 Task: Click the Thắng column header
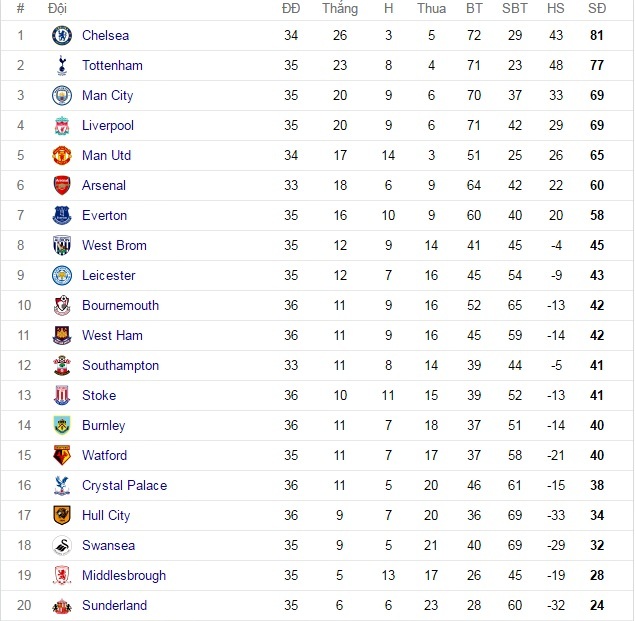point(340,8)
